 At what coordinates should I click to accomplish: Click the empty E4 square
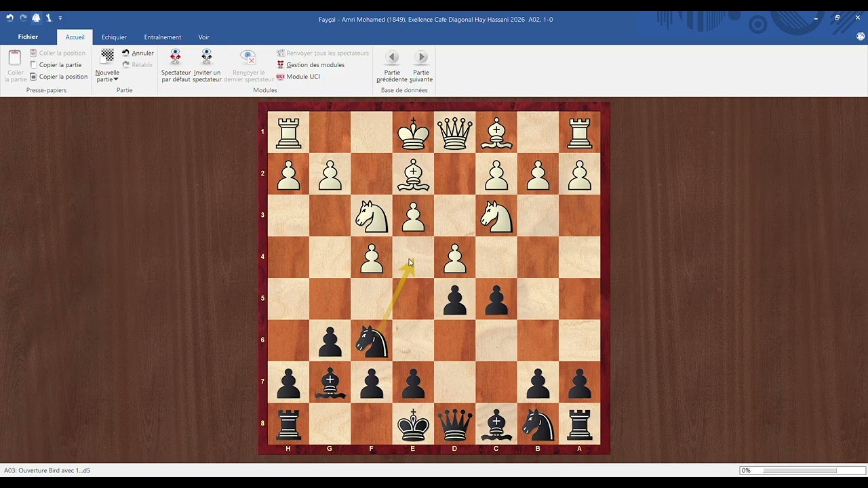[413, 258]
